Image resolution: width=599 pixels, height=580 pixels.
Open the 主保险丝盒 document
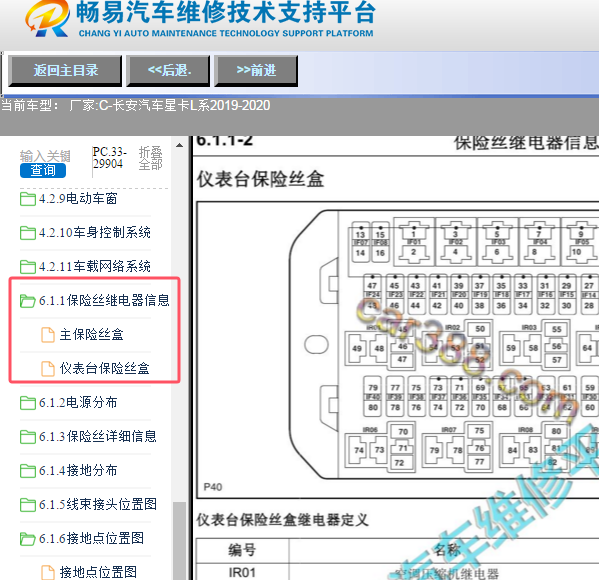point(92,334)
